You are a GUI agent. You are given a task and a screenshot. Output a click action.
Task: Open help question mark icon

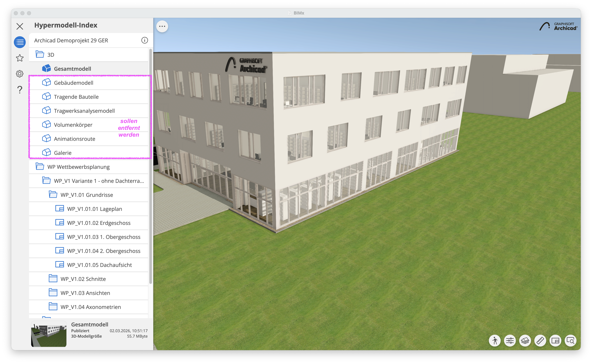(20, 90)
